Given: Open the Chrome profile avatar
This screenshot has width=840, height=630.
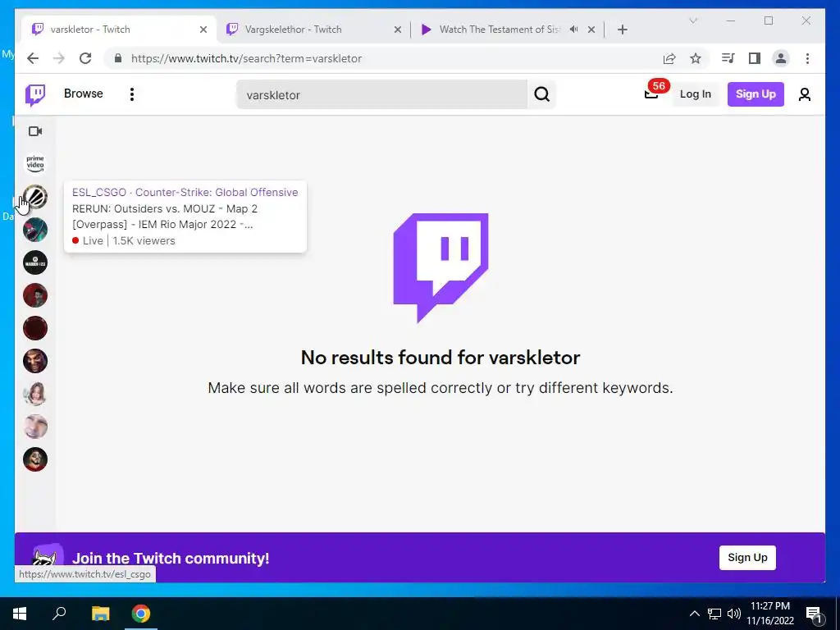Looking at the screenshot, I should pos(781,58).
